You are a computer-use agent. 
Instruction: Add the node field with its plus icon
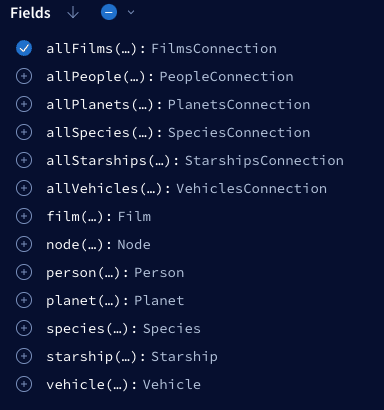click(24, 244)
